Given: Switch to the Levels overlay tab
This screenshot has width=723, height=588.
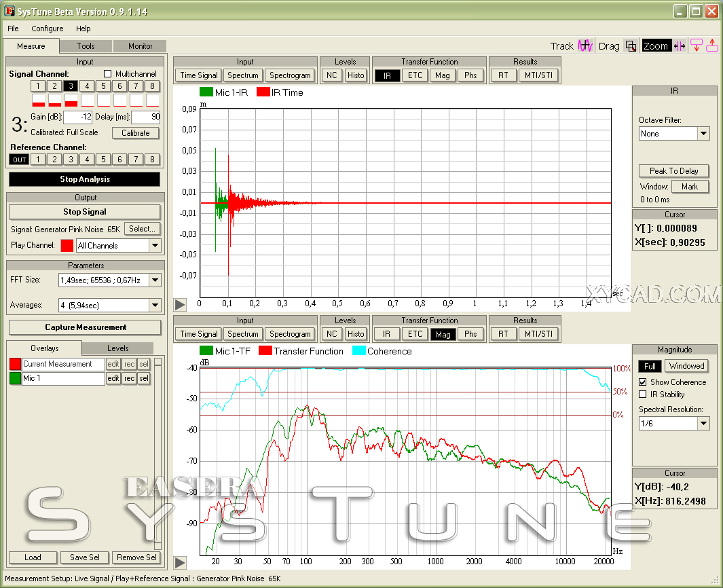Looking at the screenshot, I should [x=118, y=348].
